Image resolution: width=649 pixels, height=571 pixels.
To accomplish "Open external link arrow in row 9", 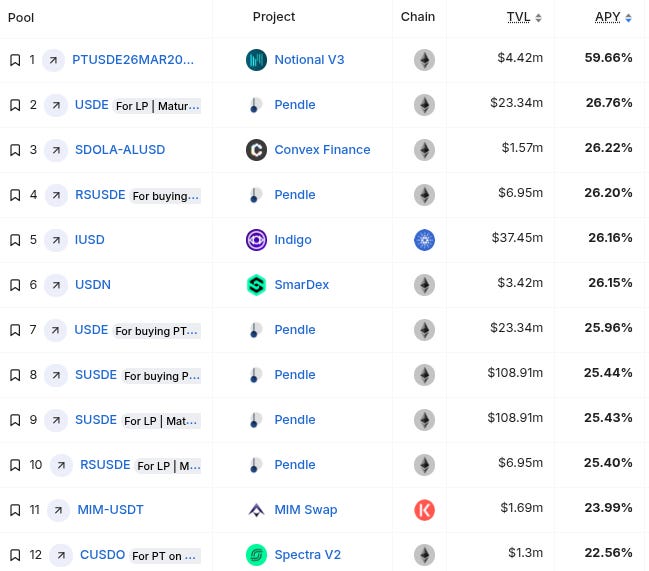I will (x=56, y=420).
